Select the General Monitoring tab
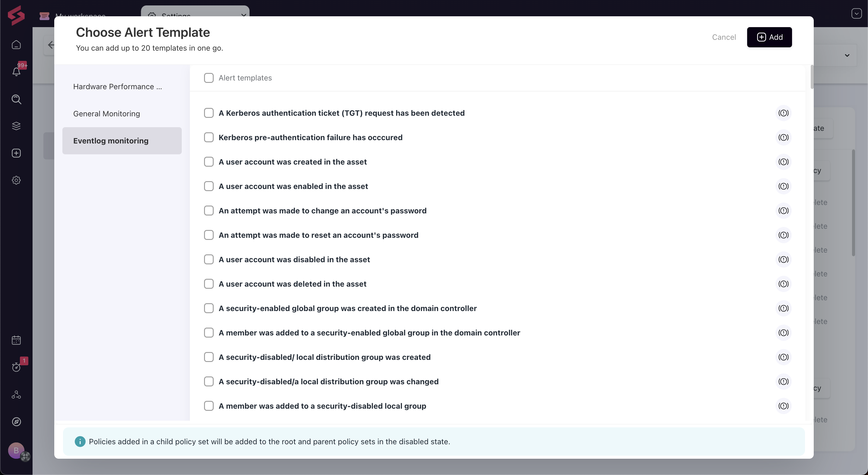The image size is (868, 475). click(106, 114)
